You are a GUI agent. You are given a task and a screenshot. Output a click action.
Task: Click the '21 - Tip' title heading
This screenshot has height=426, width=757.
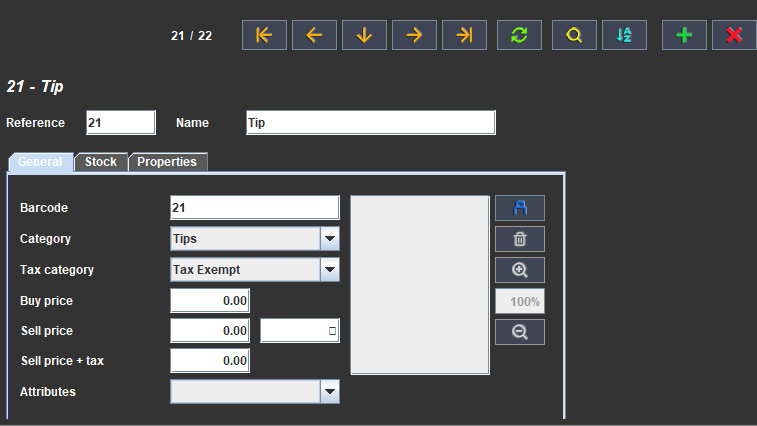point(35,86)
